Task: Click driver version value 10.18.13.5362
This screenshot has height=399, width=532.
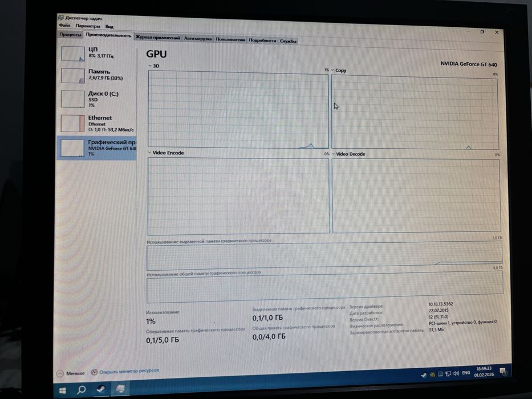Action: pyautogui.click(x=440, y=304)
